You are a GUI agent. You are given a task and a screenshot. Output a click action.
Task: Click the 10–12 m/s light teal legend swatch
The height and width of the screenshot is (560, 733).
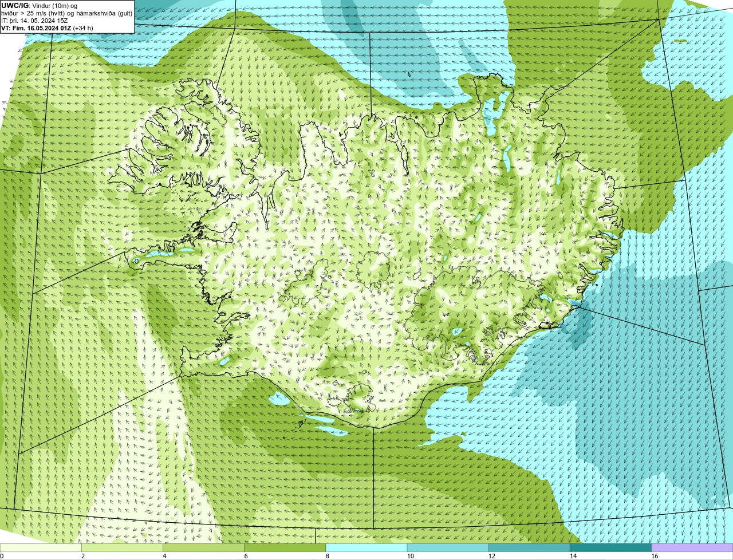448,547
